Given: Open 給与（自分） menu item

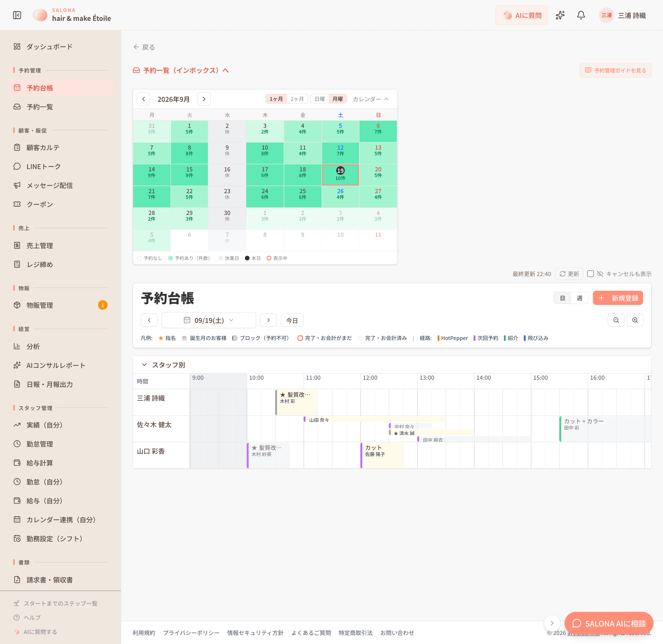Looking at the screenshot, I should [60, 501].
